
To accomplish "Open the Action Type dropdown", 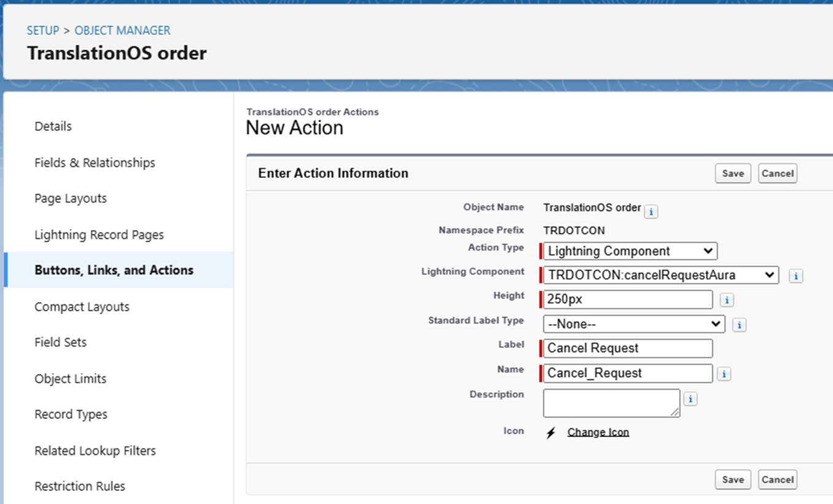I will click(x=630, y=251).
